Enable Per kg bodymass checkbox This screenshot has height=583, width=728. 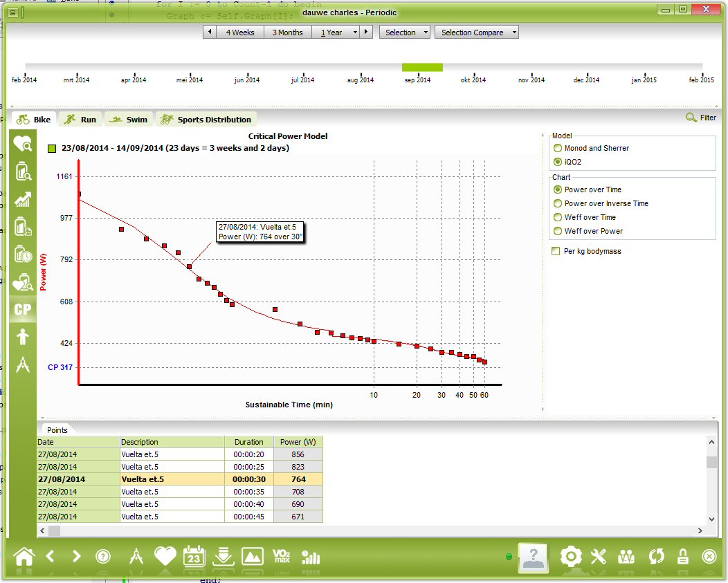pos(556,251)
